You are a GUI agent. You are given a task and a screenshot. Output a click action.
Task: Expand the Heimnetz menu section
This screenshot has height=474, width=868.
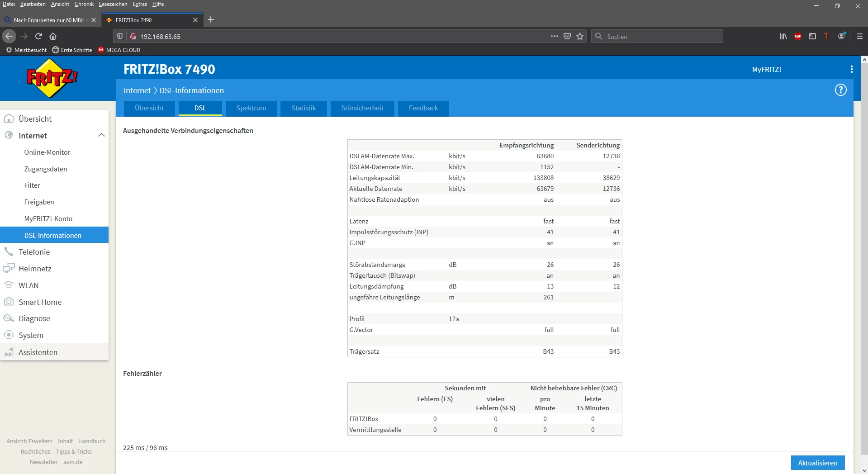pos(35,269)
